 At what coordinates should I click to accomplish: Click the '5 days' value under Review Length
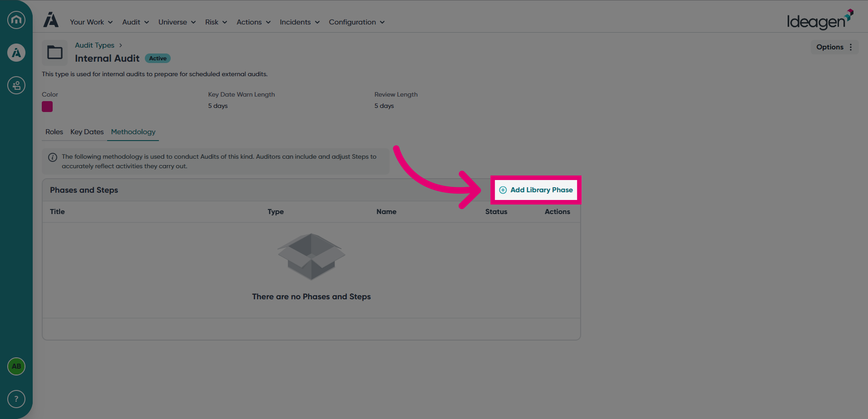click(x=384, y=106)
